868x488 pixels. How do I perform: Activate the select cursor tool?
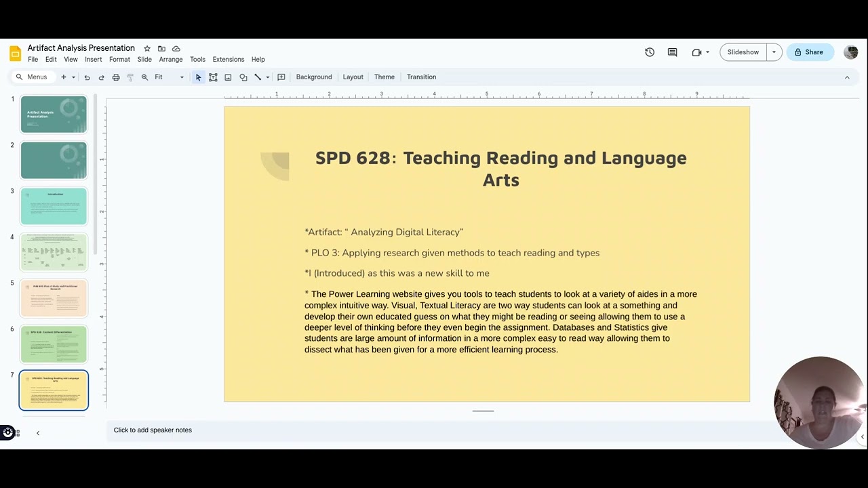[x=198, y=77]
